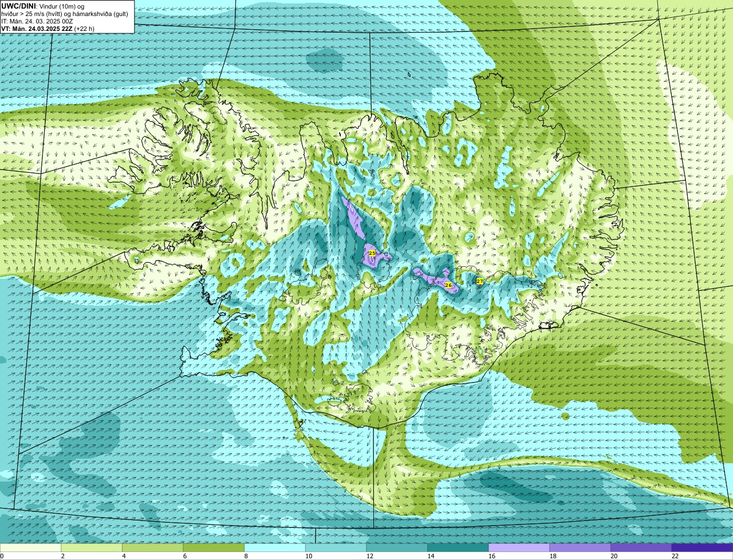Click the 'IT: Mán. 24. 03. 2025 00Z' line
733x560 pixels.
37,21
